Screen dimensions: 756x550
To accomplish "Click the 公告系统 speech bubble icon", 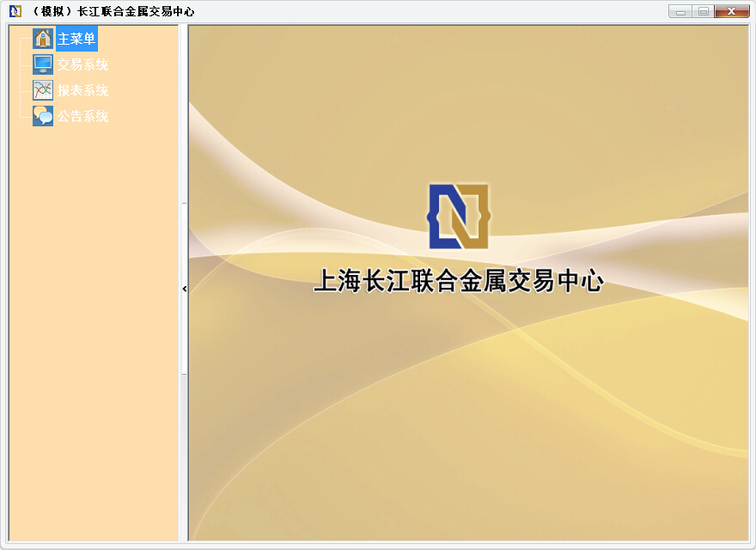I will (x=42, y=115).
